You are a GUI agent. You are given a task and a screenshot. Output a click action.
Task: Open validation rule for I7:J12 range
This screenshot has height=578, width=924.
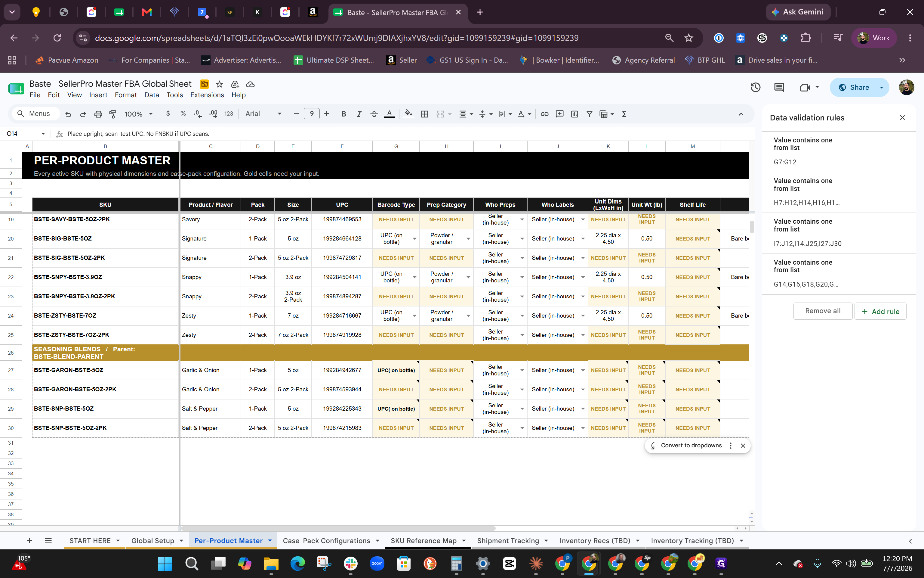click(x=839, y=233)
